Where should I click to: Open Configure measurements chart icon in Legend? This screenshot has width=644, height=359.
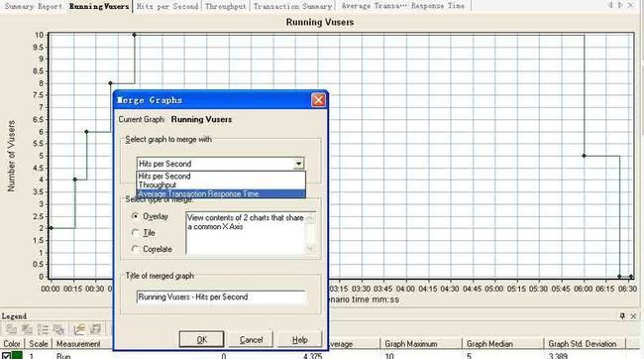click(79, 329)
